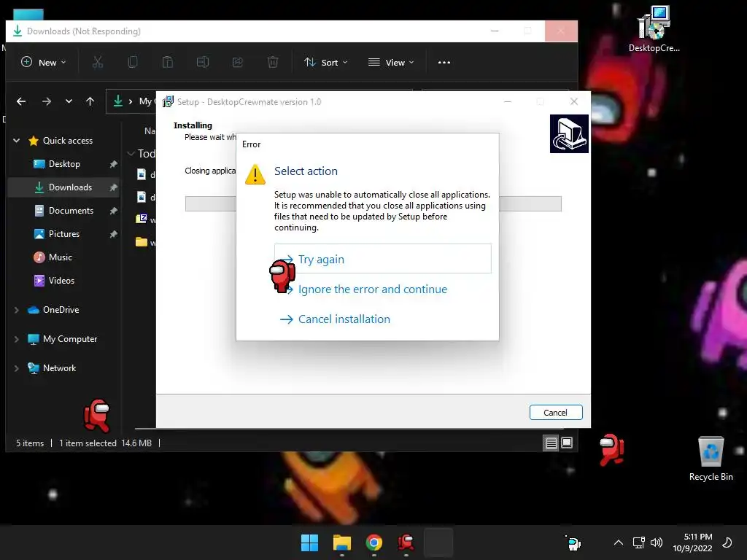
Task: Click the Cut scissors icon in toolbar
Action: pos(98,63)
